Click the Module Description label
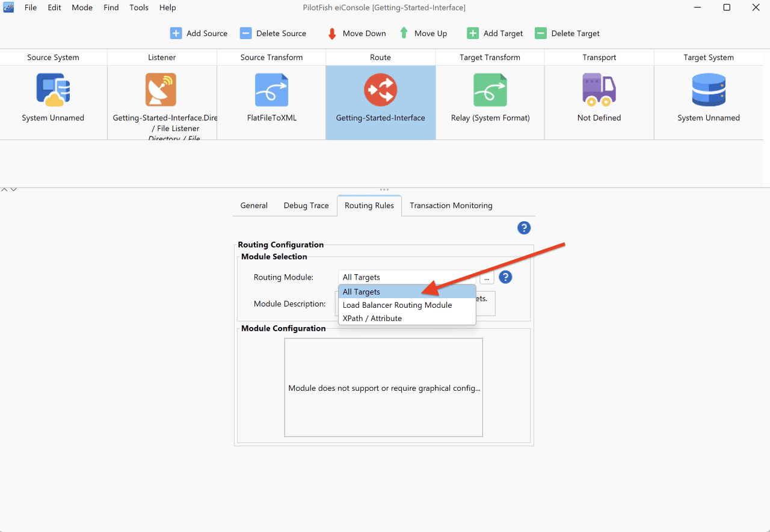Viewport: 770px width, 532px height. (x=290, y=304)
